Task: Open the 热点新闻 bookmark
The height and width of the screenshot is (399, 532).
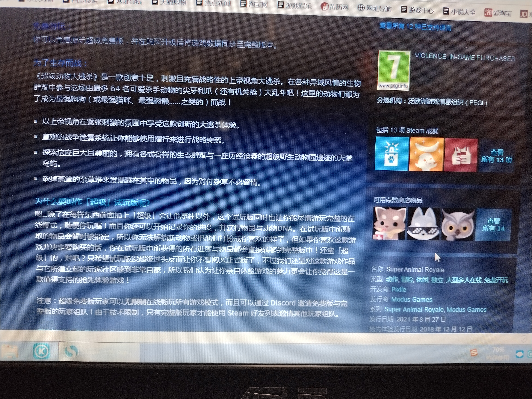Action: pyautogui.click(x=214, y=3)
